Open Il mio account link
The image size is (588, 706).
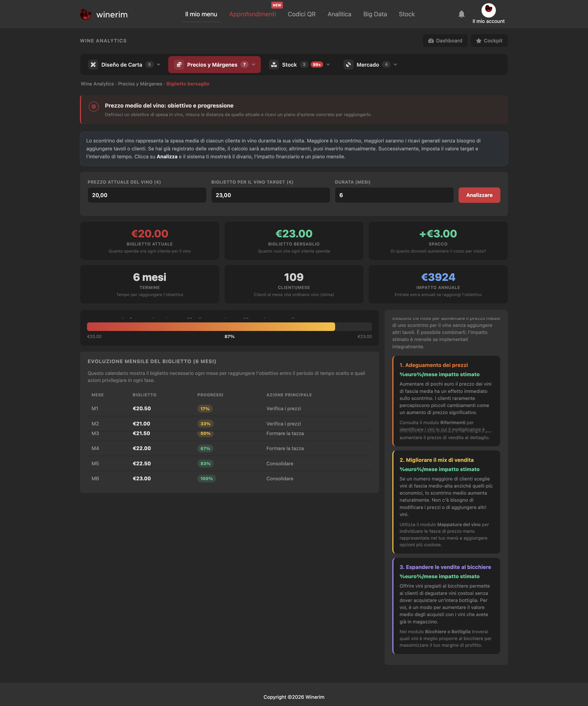point(488,21)
